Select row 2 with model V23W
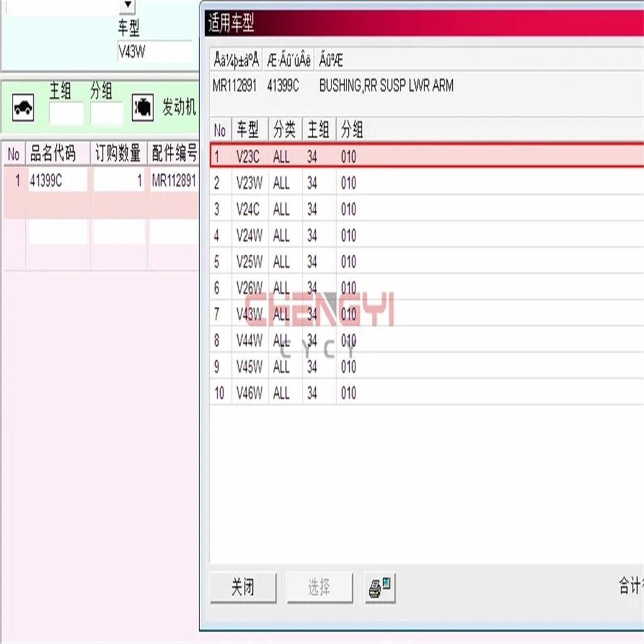The width and height of the screenshot is (644, 644). (x=427, y=182)
